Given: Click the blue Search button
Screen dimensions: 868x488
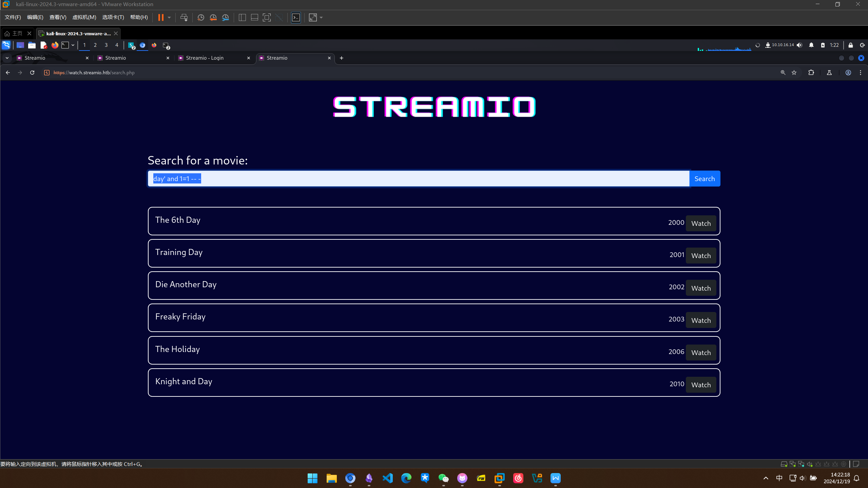Looking at the screenshot, I should (x=705, y=179).
